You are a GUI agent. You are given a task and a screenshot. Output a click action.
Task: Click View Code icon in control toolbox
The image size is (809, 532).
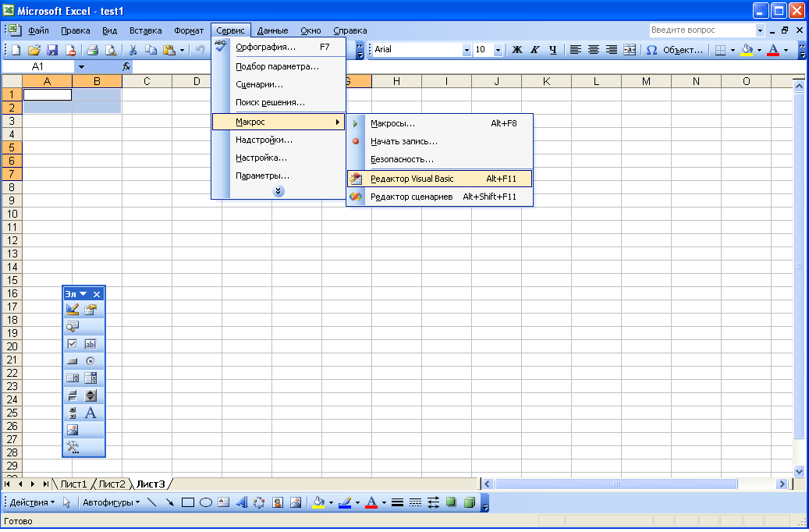[x=73, y=326]
